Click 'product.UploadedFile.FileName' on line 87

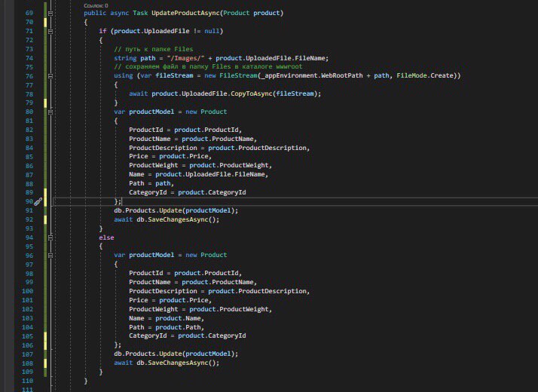(210, 174)
